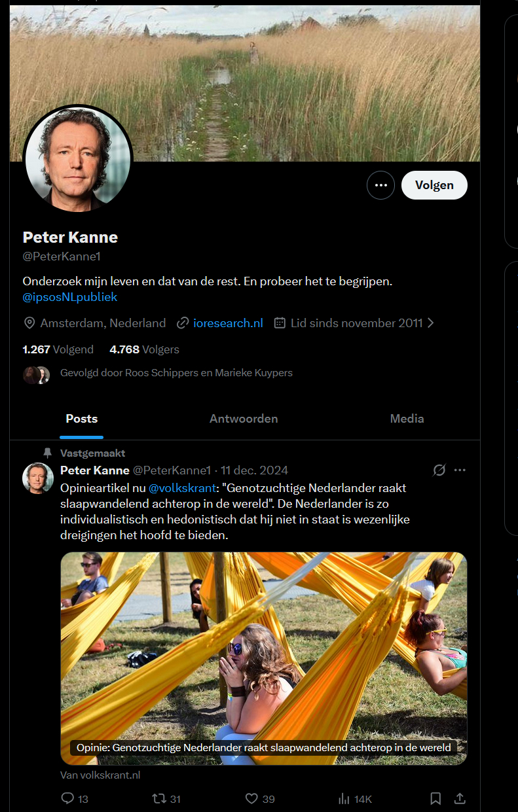518x812 pixels.
Task: Share the pinned post via the share icon
Action: point(460,798)
